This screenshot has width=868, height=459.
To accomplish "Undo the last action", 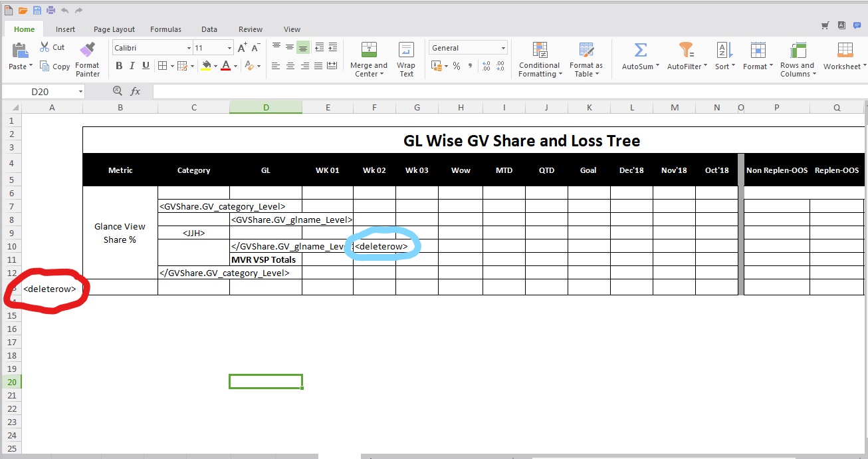I will (x=64, y=10).
